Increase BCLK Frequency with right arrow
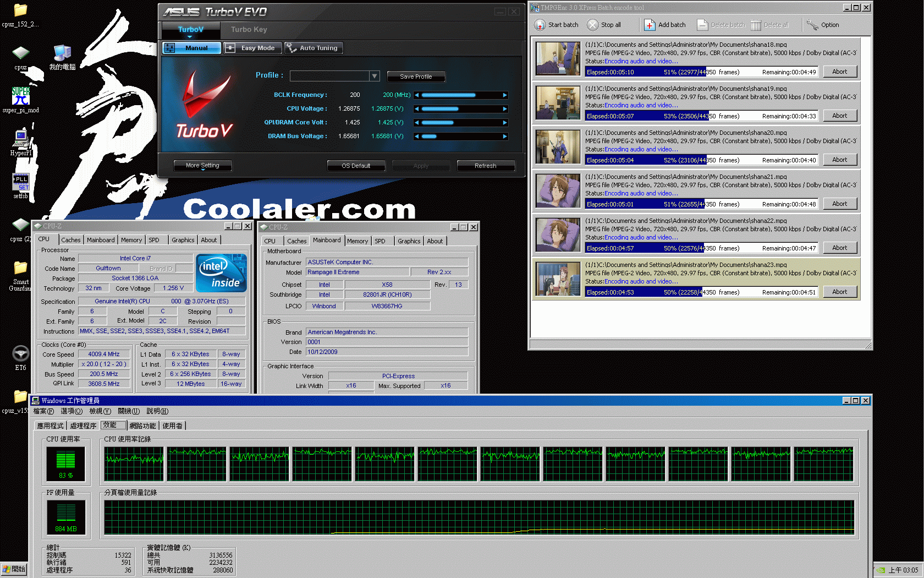Screen dimensions: 924x578 click(x=505, y=95)
